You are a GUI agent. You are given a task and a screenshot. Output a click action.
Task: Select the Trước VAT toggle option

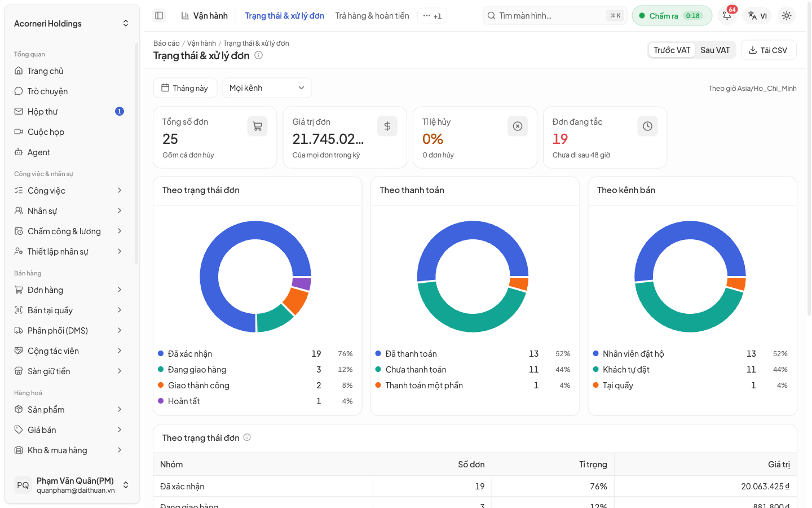tap(672, 50)
